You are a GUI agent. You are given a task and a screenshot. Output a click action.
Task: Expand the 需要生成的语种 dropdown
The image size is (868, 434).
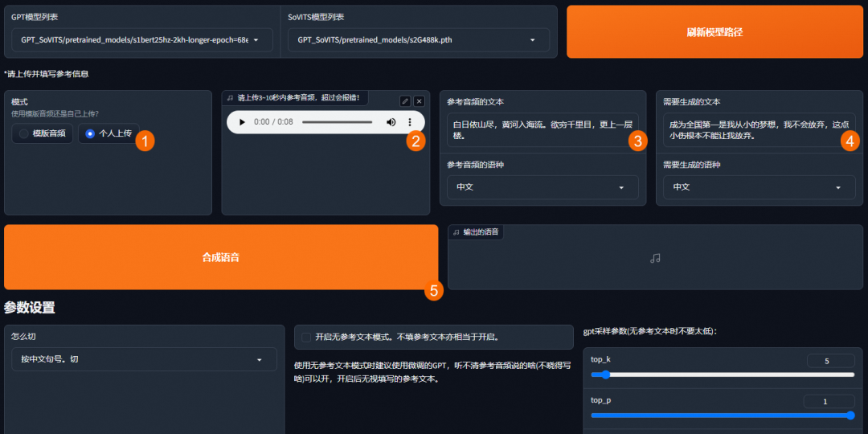759,187
